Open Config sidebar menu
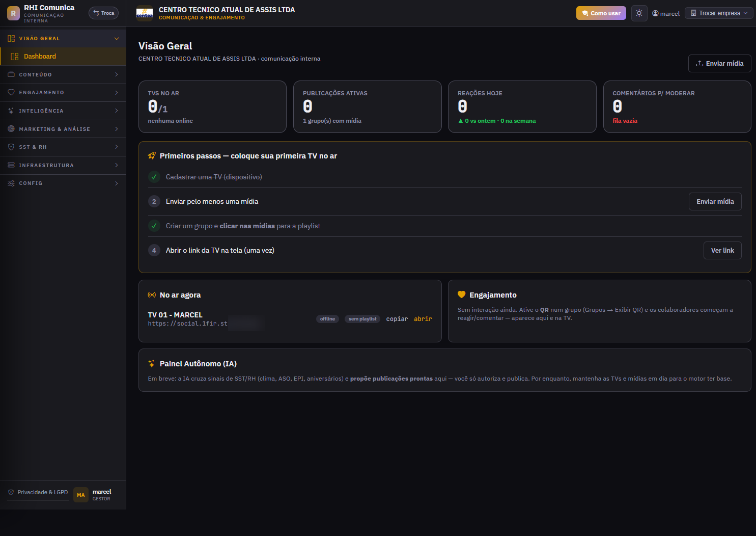Viewport: 756px width, 536px height. click(63, 183)
